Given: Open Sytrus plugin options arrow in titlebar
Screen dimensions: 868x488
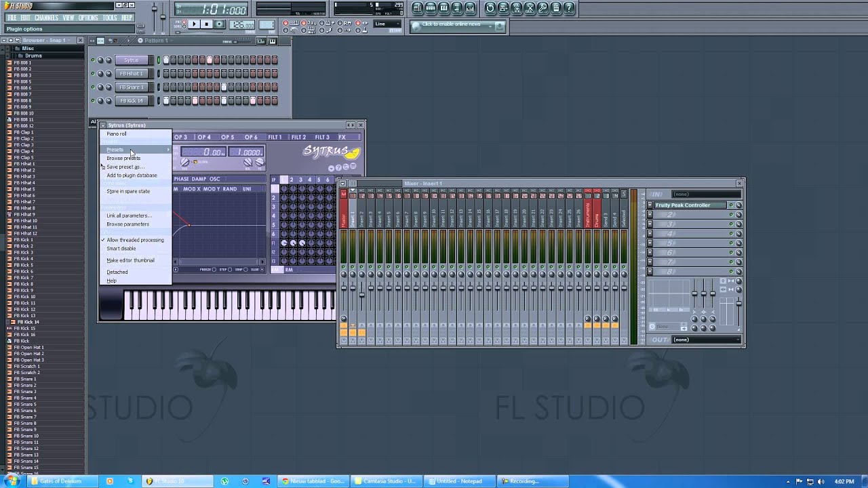Looking at the screenshot, I should tap(103, 125).
